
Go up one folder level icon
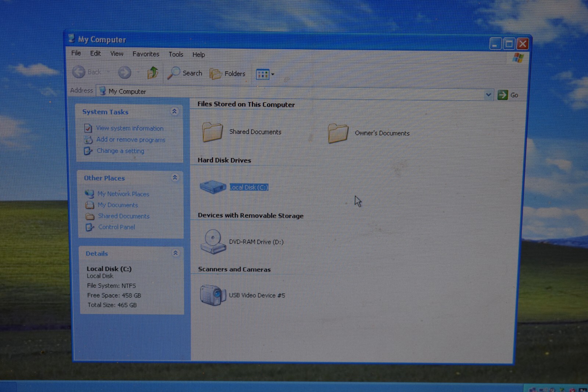(153, 73)
